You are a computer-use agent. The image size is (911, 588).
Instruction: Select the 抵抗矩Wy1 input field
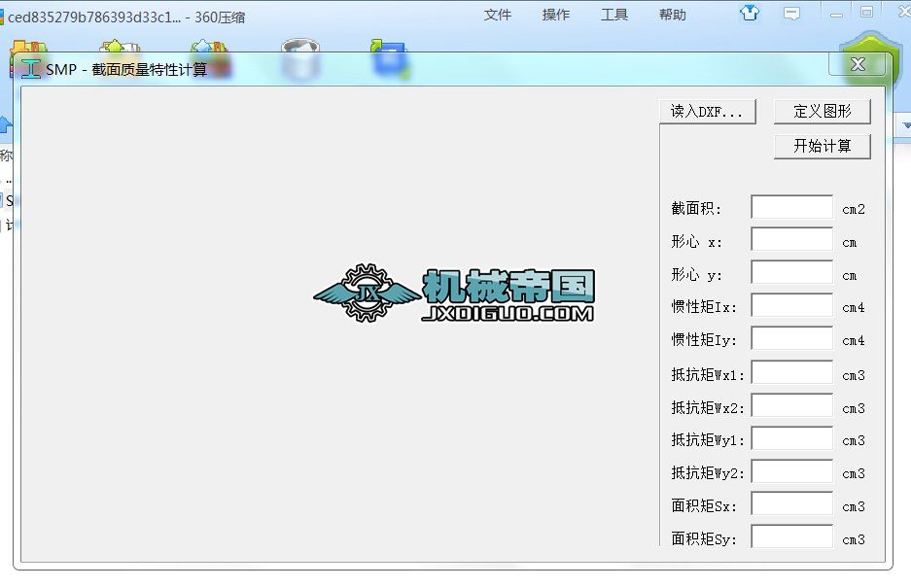point(791,440)
